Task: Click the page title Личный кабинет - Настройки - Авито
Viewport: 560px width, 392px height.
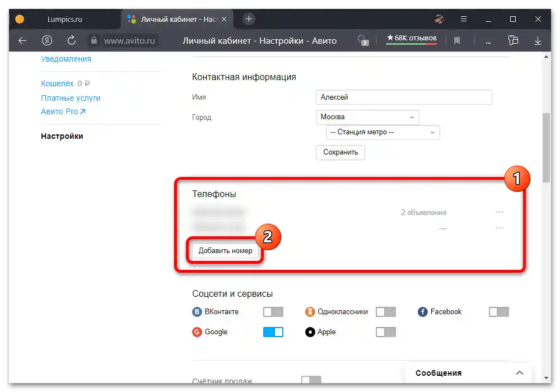Action: [259, 41]
